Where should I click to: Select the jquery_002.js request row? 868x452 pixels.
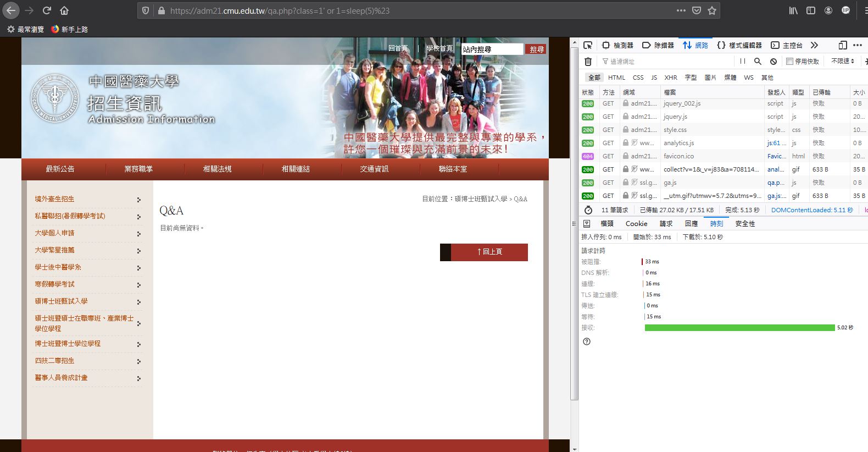click(x=723, y=103)
